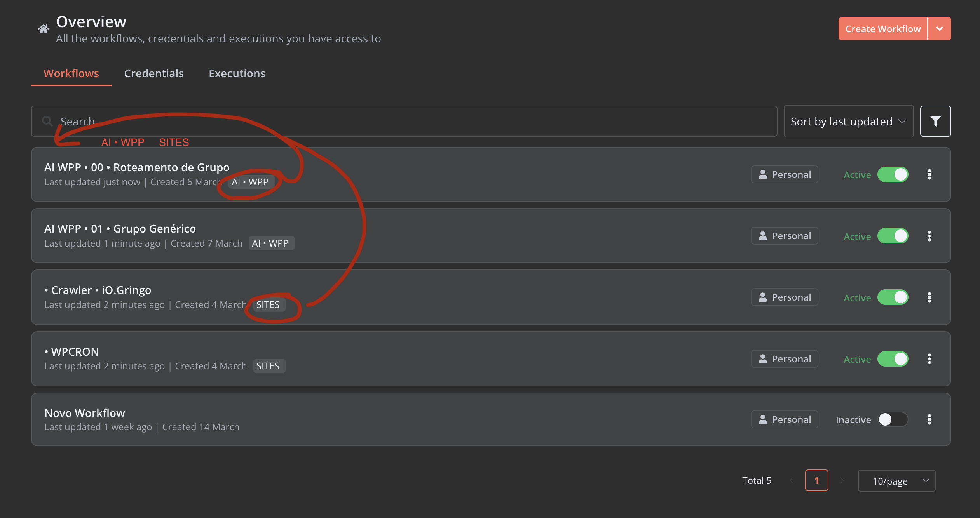Switch to the Credentials tab

pyautogui.click(x=154, y=73)
